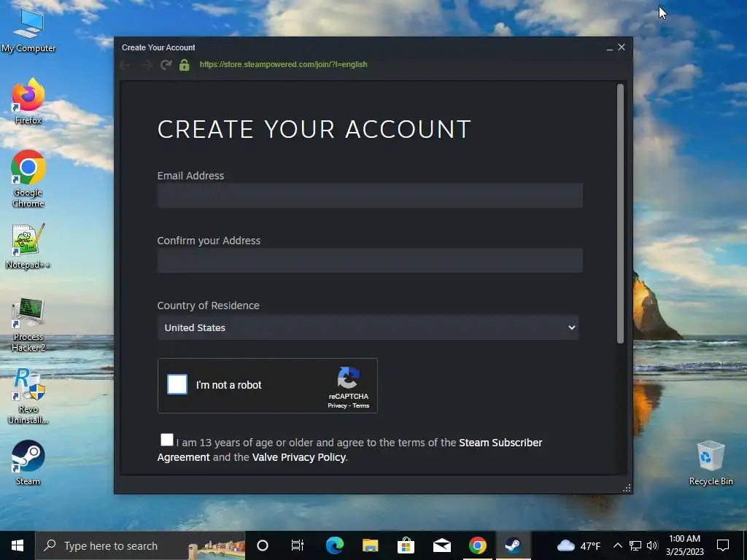Select Steam desktop shortcut

(x=28, y=463)
